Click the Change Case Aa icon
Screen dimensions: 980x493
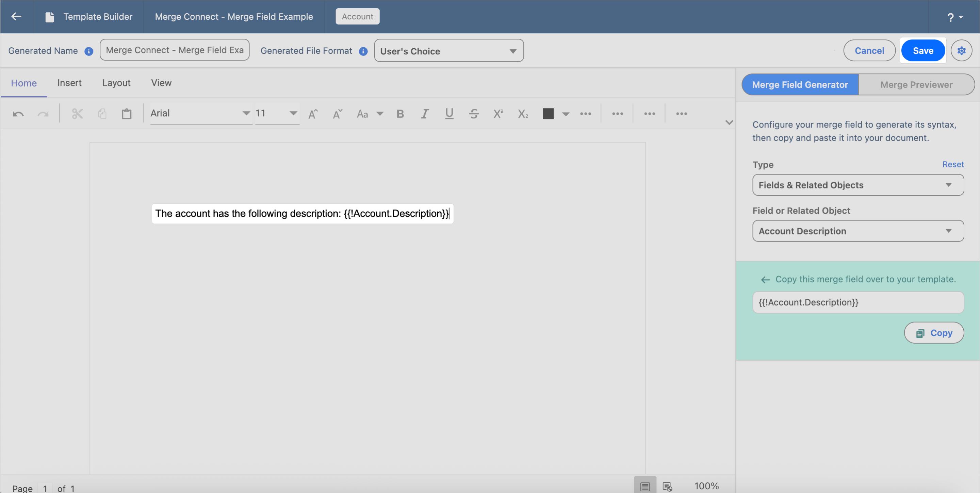[x=362, y=114]
